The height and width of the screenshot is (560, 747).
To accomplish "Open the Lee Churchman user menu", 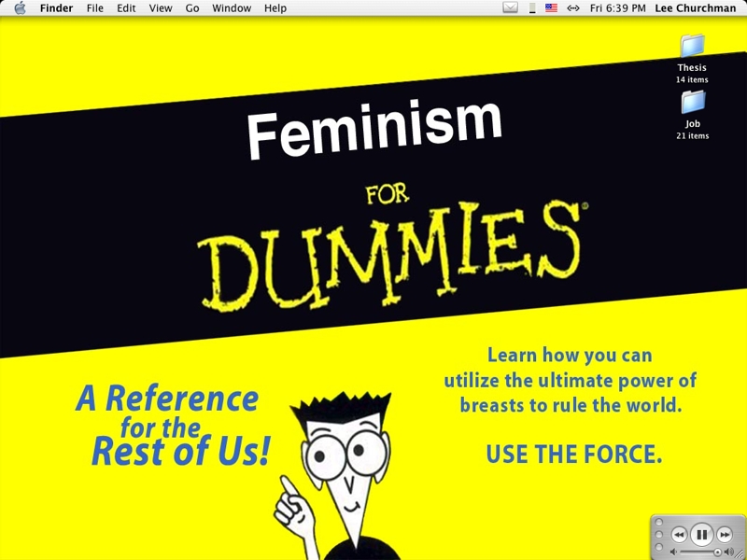I will click(x=696, y=8).
